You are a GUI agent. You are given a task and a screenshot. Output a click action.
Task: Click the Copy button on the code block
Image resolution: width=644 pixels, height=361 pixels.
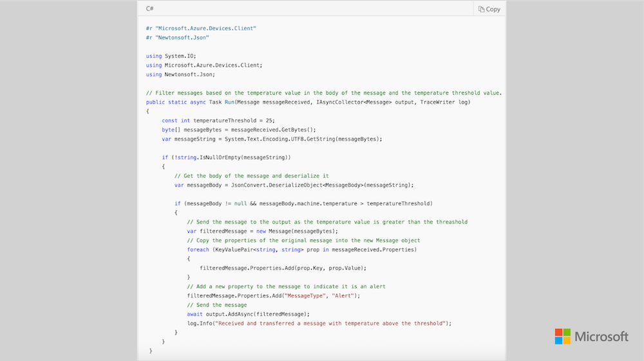(x=489, y=8)
